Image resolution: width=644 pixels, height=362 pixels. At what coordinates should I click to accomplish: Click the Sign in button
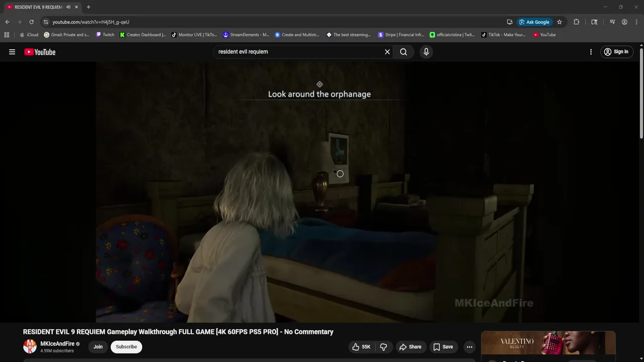pos(616,52)
